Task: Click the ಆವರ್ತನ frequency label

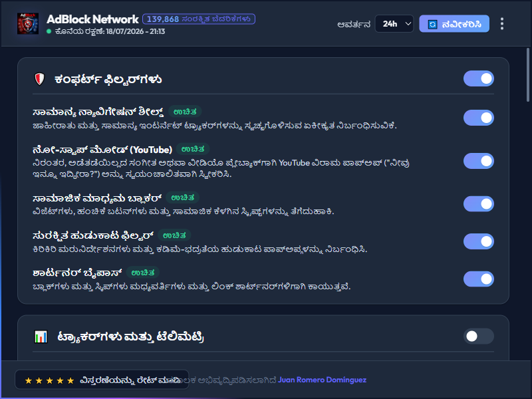Action: click(x=354, y=25)
